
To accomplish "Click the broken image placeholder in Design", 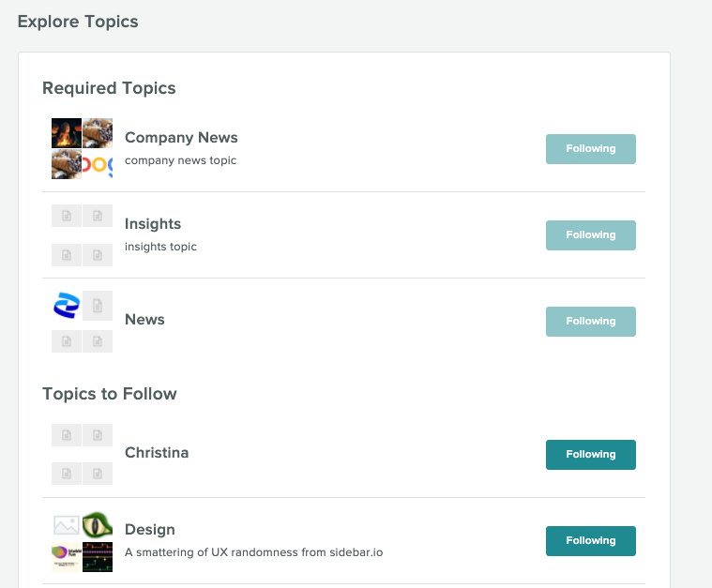I will (67, 525).
